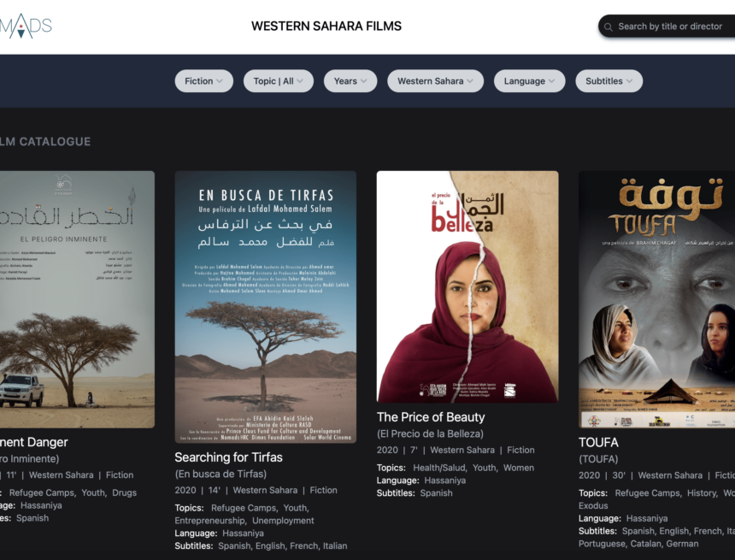Open the Fiction filter dropdown
Viewport: 735px width, 560px height.
(x=203, y=81)
